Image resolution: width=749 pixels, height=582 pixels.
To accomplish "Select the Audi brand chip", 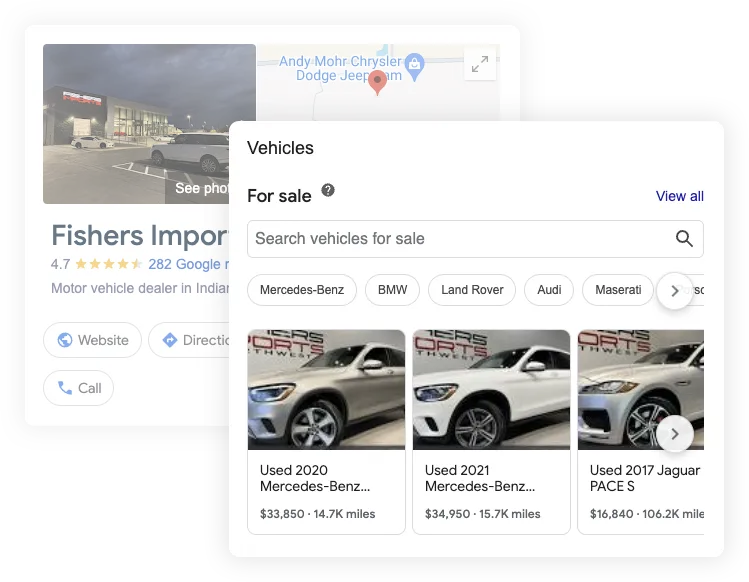I will coord(549,290).
